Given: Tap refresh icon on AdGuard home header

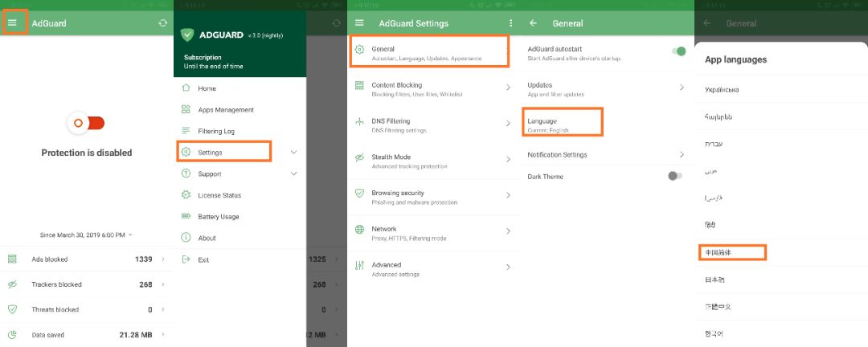Looking at the screenshot, I should 162,23.
